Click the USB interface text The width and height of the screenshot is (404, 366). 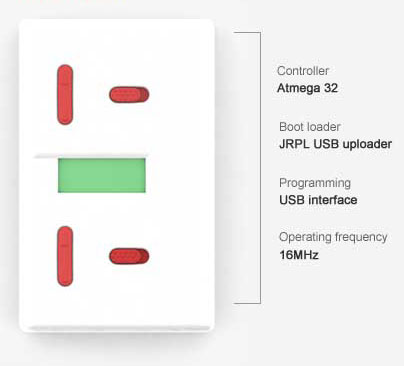pos(318,200)
